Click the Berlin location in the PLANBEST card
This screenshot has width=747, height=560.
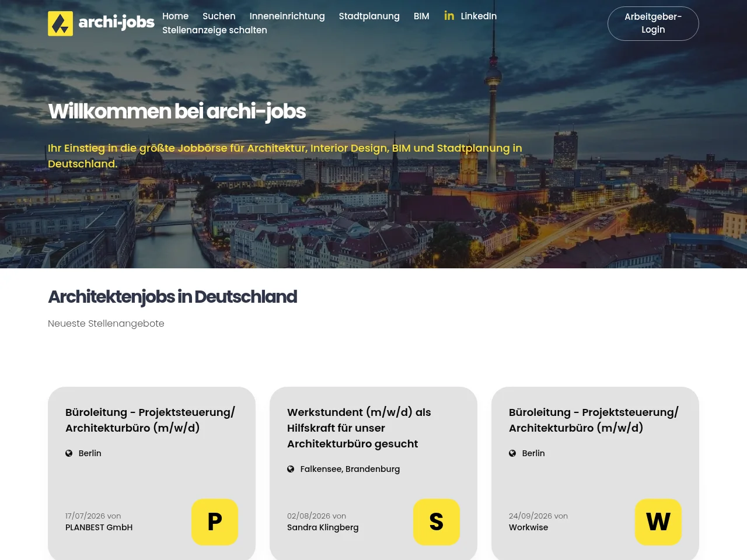[x=90, y=453]
